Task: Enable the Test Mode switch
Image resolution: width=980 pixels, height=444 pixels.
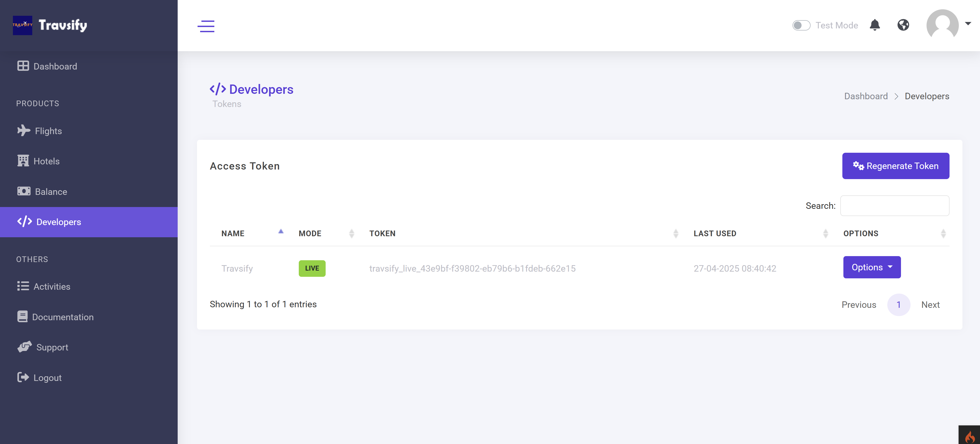Action: 801,25
